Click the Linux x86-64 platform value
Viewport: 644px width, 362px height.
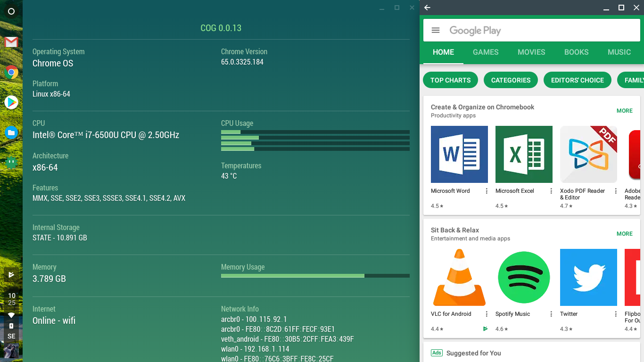(x=51, y=94)
